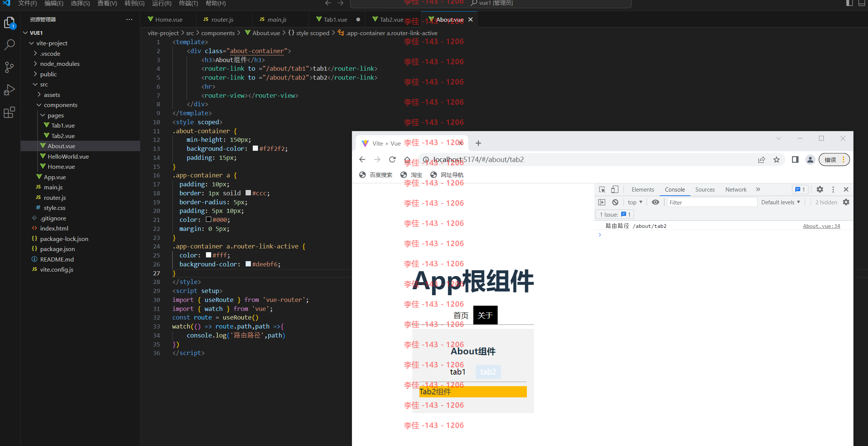Switch to the Network DevTools tab
This screenshot has height=446, width=868.
(735, 190)
